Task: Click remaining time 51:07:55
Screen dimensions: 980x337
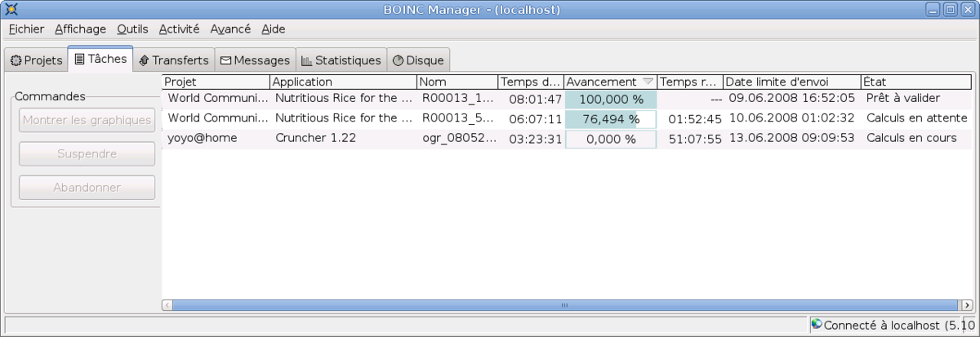Action: point(695,139)
